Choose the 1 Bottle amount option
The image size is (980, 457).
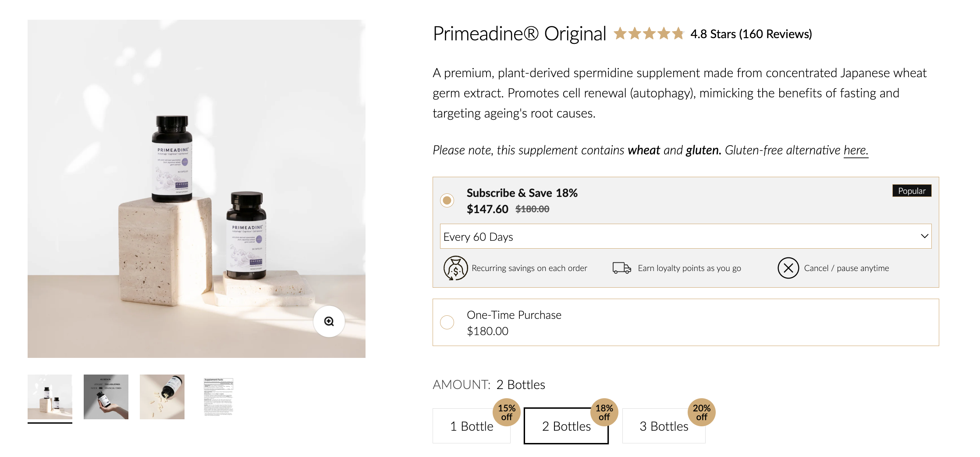click(x=471, y=426)
